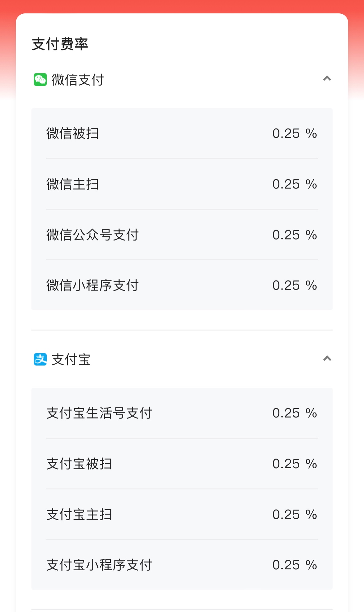Select the 0.25 rate for 微信公众号支付
The width and height of the screenshot is (364, 612).
click(x=286, y=235)
